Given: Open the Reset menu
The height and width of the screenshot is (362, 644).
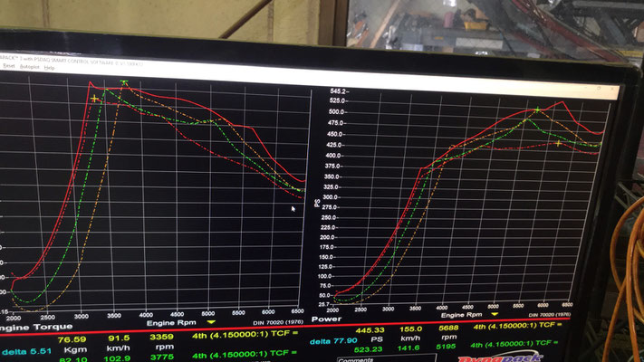Looking at the screenshot, I should click(9, 66).
